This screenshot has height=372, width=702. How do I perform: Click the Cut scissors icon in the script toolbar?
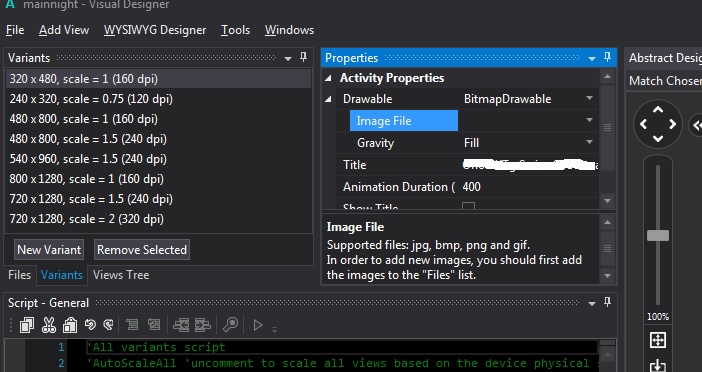tap(49, 325)
